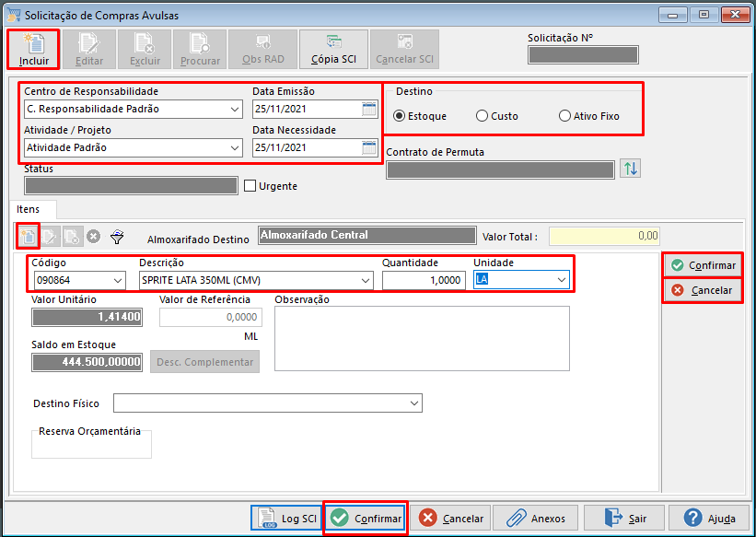Image resolution: width=756 pixels, height=537 pixels.
Task: Click the Contrato de Permuta field
Action: (500, 169)
